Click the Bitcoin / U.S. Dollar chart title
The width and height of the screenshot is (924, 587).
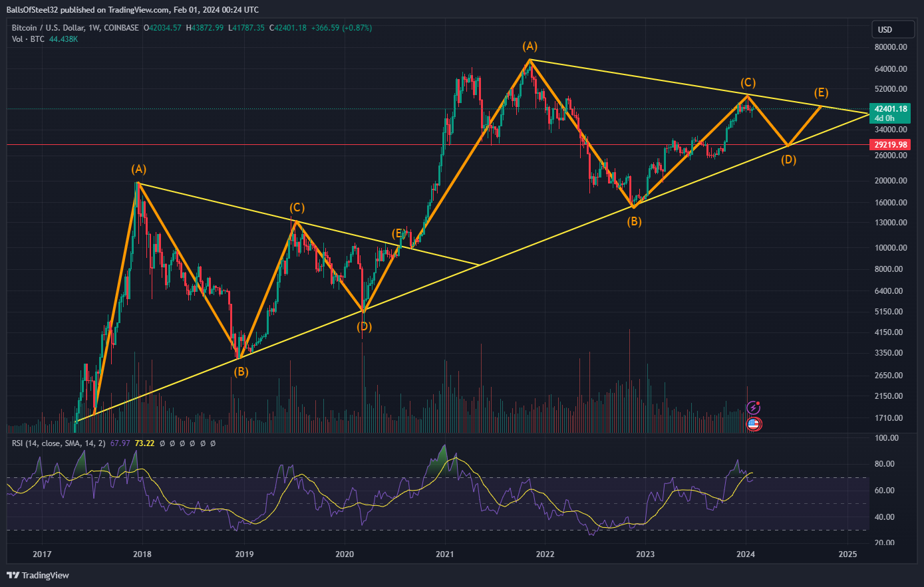[x=75, y=28]
